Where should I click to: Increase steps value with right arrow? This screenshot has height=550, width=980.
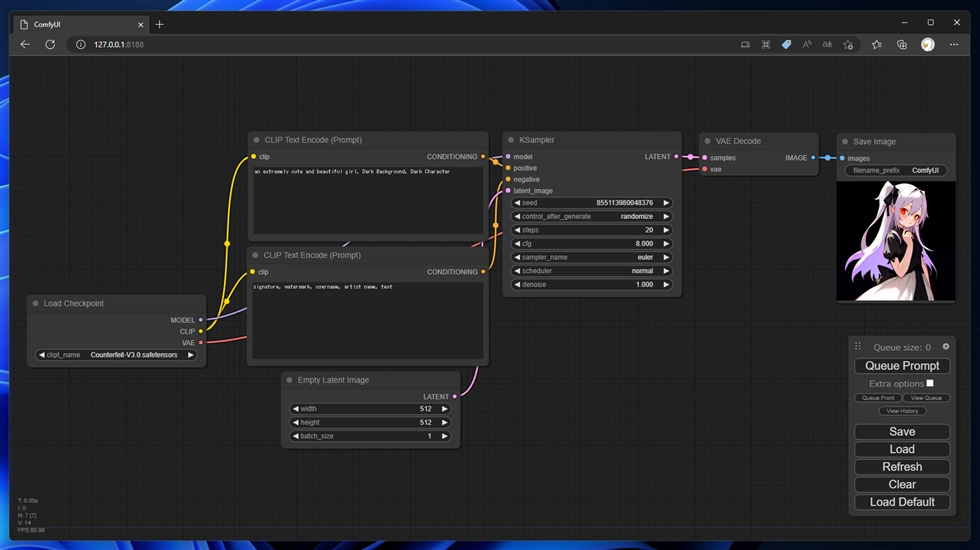pos(667,230)
